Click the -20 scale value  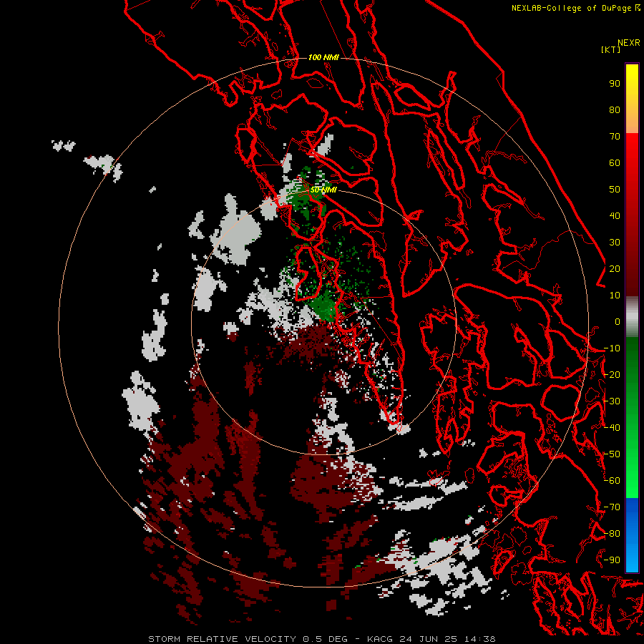pyautogui.click(x=612, y=375)
